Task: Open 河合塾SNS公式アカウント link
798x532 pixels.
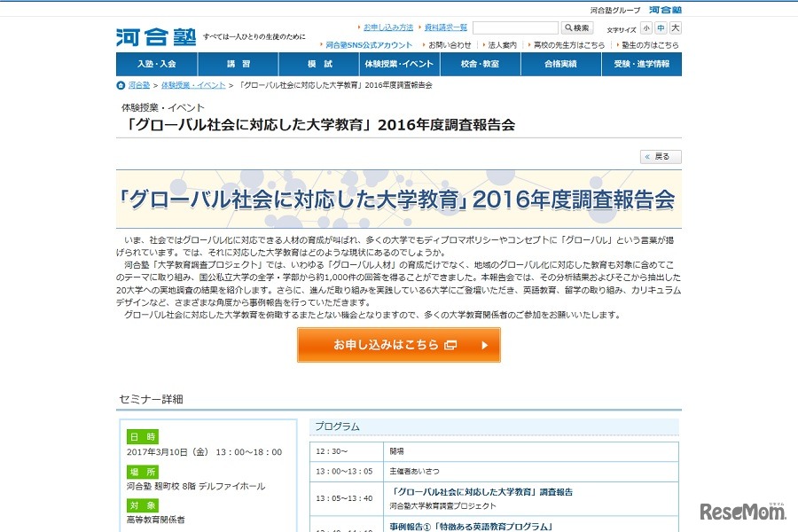Action: click(x=369, y=45)
